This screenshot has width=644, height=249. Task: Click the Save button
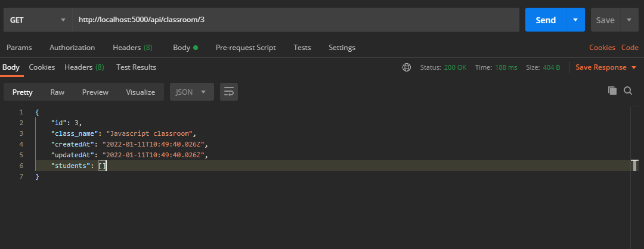(x=605, y=20)
